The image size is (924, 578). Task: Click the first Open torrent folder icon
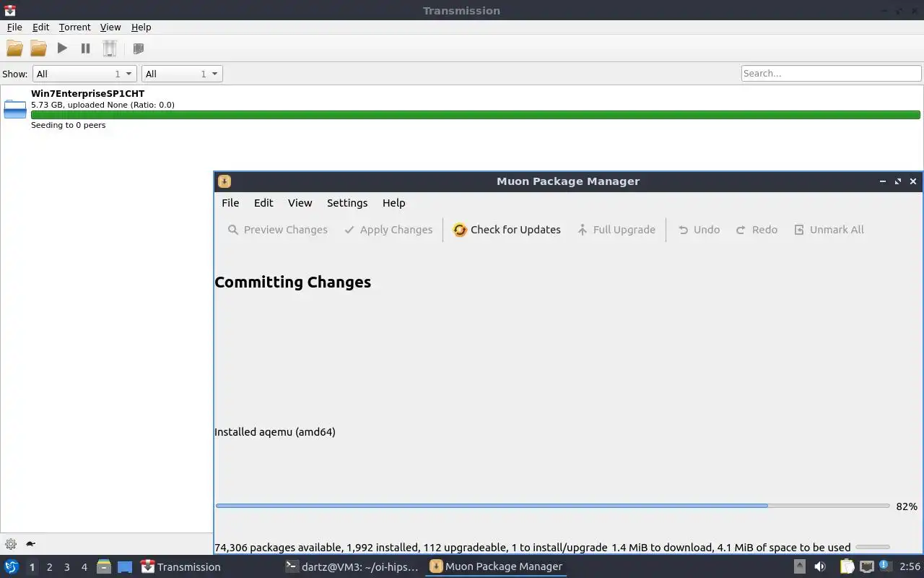[14, 48]
